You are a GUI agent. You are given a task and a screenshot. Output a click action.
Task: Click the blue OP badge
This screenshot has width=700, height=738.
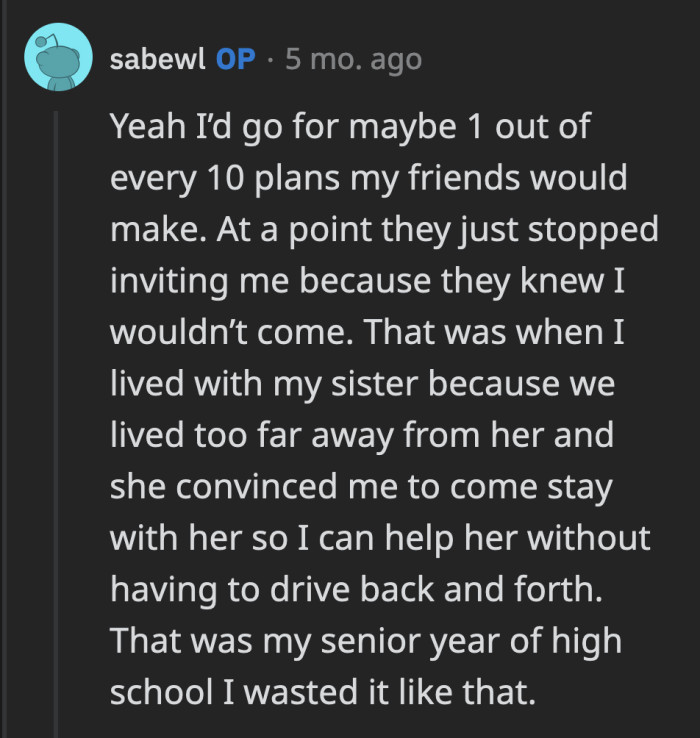236,59
